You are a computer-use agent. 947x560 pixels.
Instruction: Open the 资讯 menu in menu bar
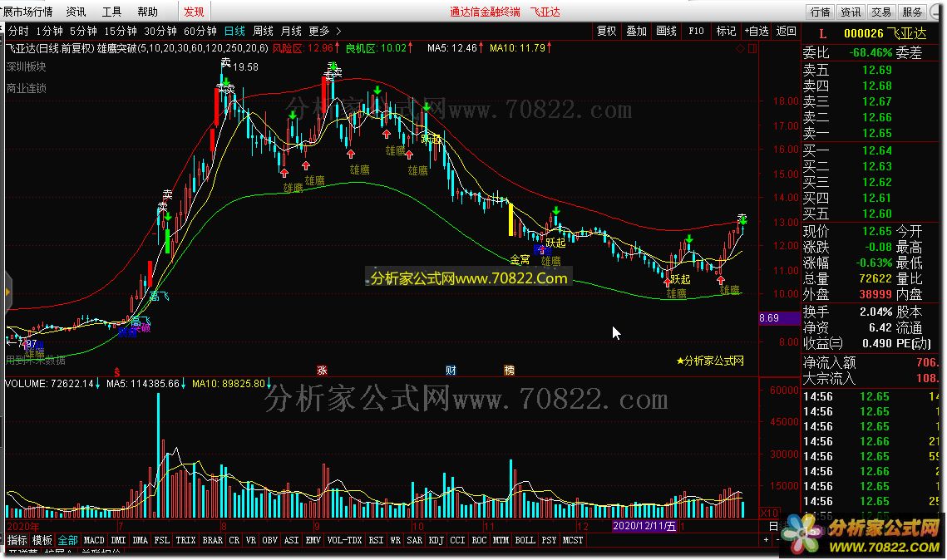point(76,12)
